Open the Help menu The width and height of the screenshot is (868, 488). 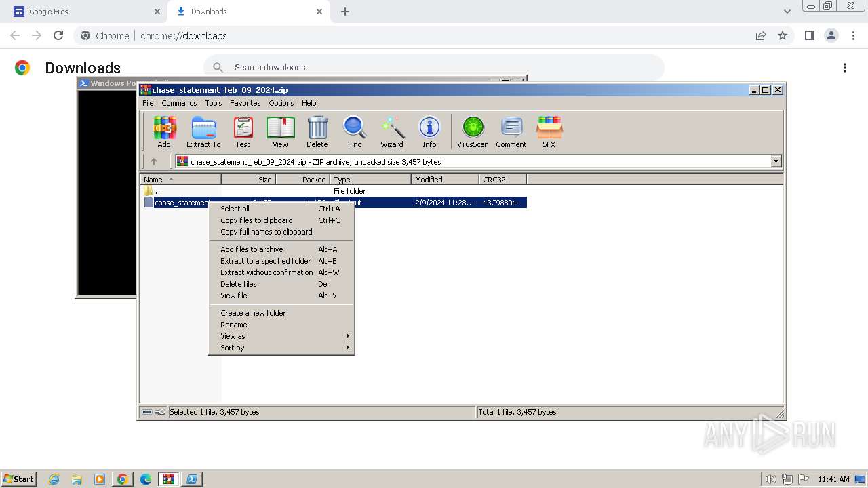[x=309, y=103]
